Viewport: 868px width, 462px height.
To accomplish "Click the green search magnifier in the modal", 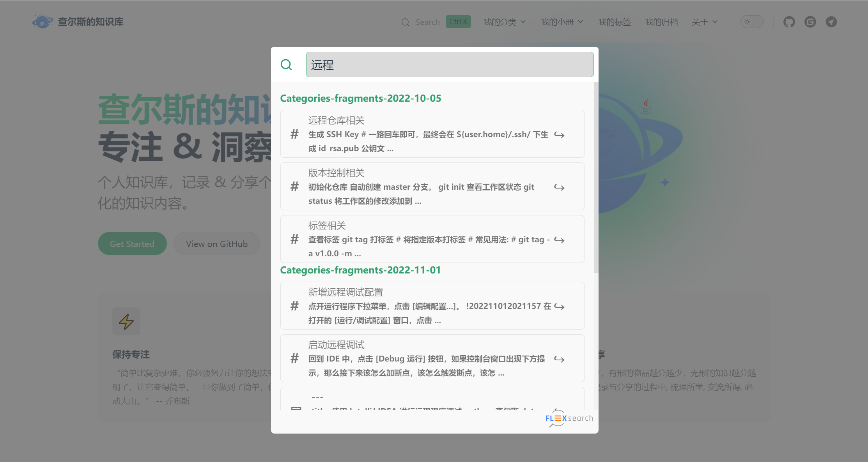I will point(286,65).
